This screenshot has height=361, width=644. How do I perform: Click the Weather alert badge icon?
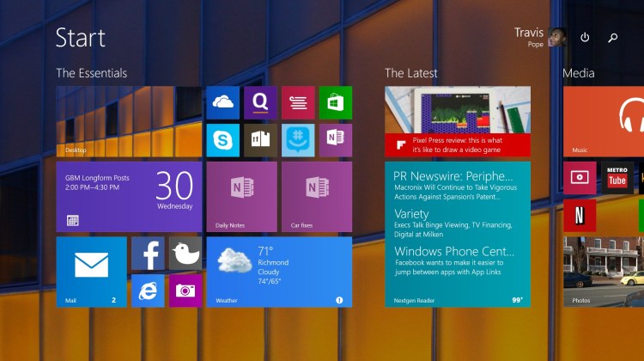coord(339,300)
